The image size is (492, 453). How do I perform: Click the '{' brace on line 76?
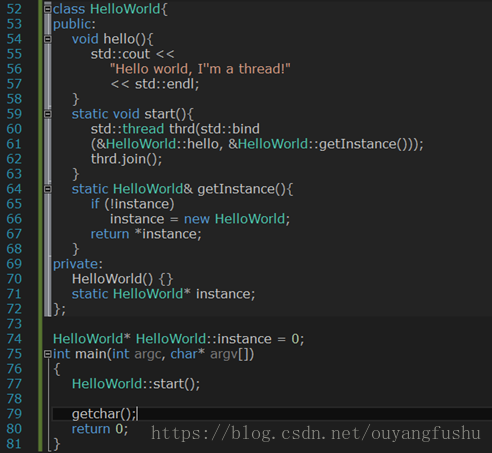[57, 369]
